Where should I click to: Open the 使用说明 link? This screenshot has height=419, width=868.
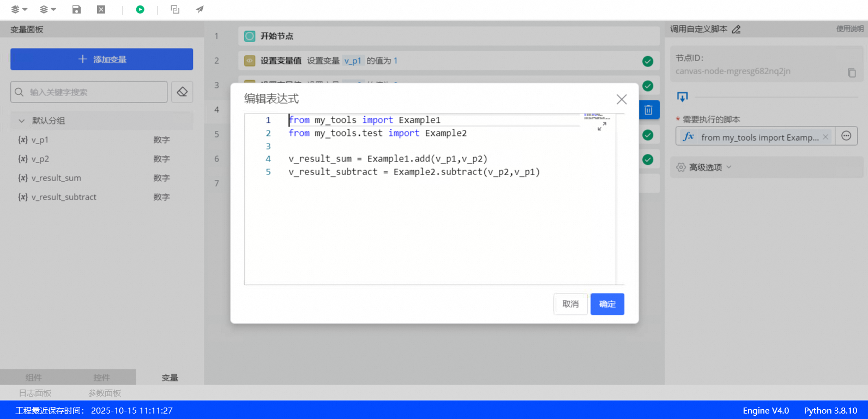tap(850, 29)
